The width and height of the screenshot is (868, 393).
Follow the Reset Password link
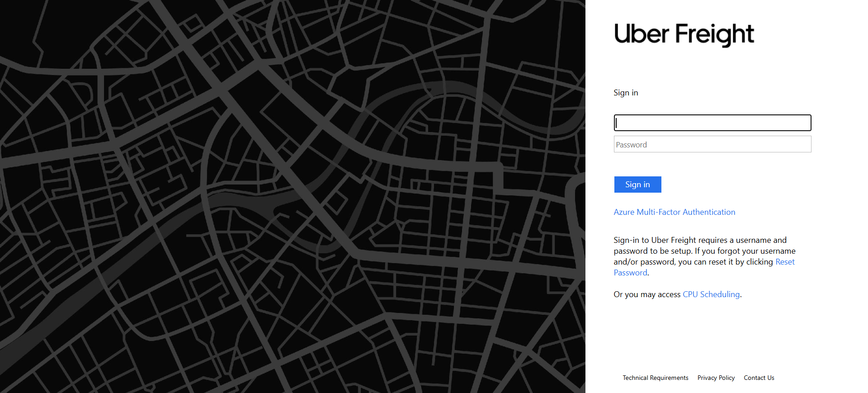[x=785, y=262]
